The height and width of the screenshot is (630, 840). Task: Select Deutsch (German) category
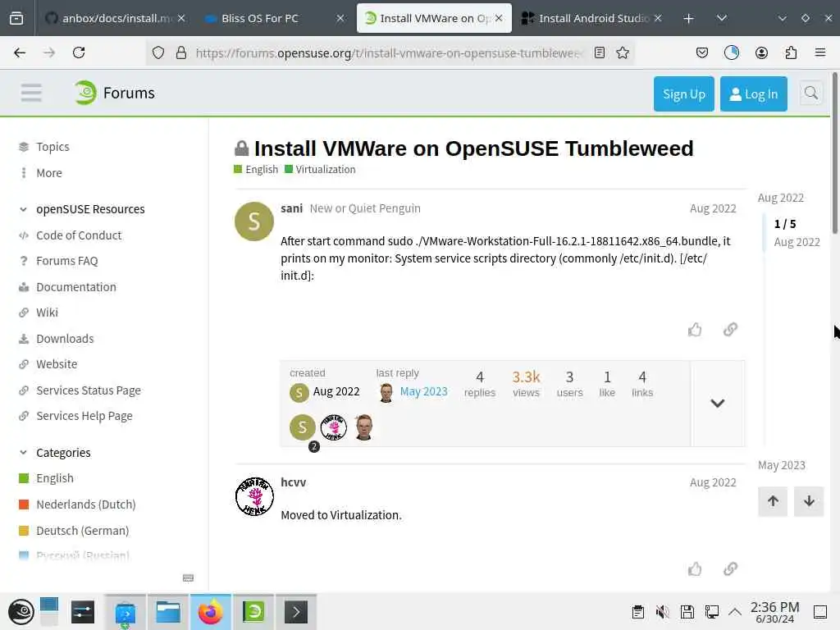tap(83, 531)
